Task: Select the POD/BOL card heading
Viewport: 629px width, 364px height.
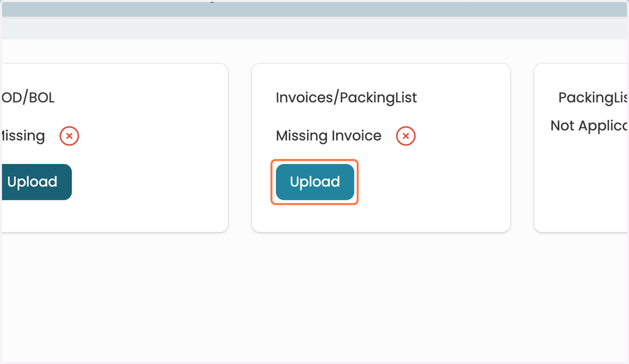Action: tap(27, 97)
